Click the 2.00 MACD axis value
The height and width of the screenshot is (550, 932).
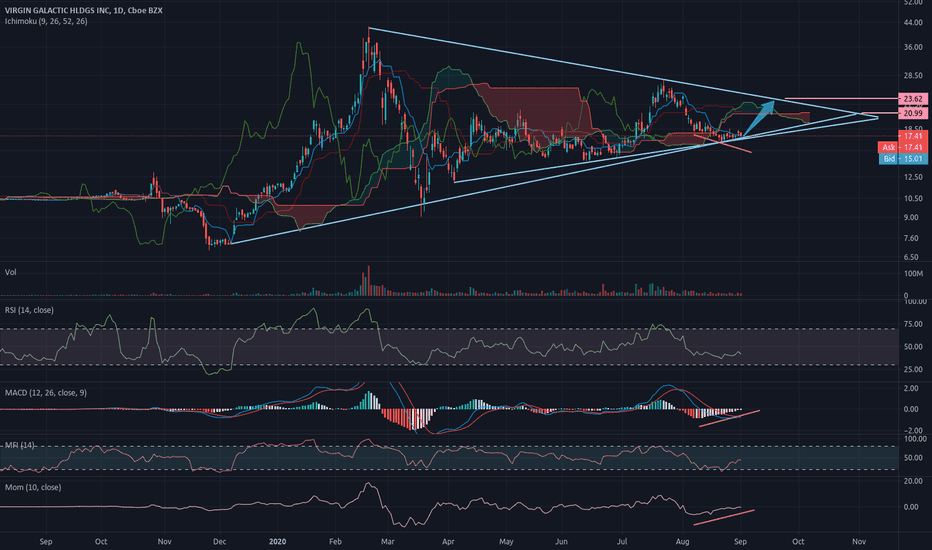point(911,388)
